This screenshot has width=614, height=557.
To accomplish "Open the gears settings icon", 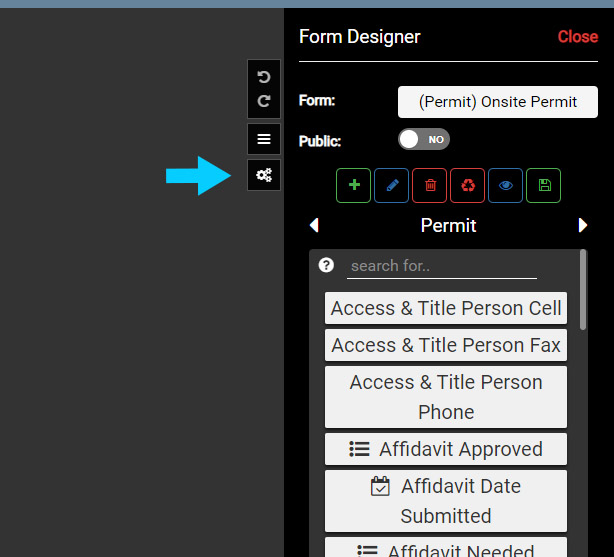I will (x=264, y=175).
